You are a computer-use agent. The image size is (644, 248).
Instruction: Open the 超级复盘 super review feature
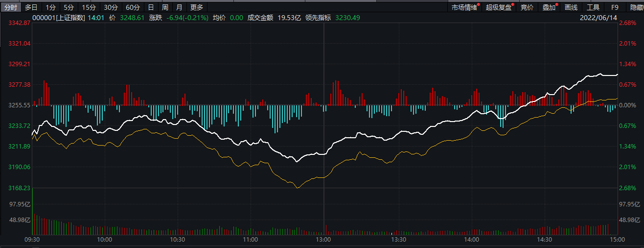(x=499, y=7)
